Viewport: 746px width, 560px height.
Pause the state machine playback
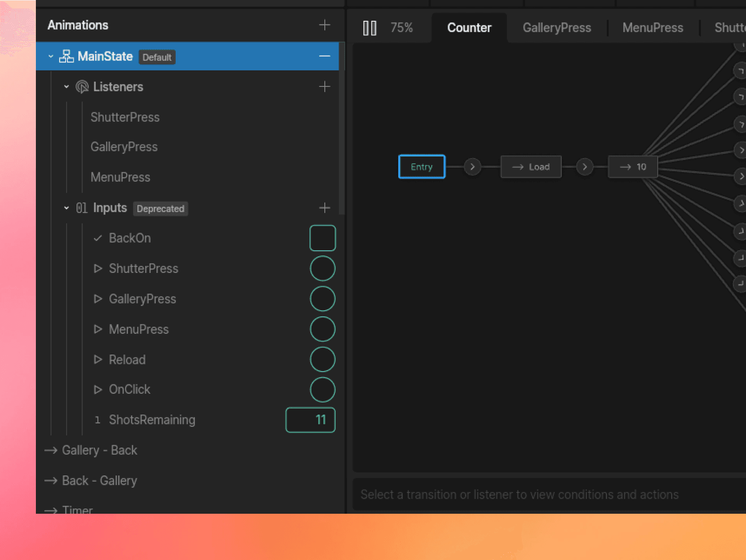(370, 28)
